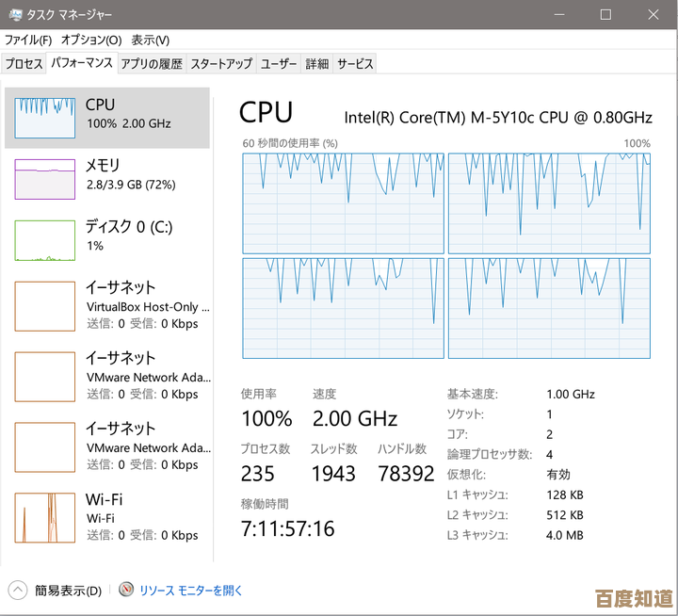Switch to the プロセス tab
Image resolution: width=678 pixels, height=616 pixels.
click(x=24, y=64)
